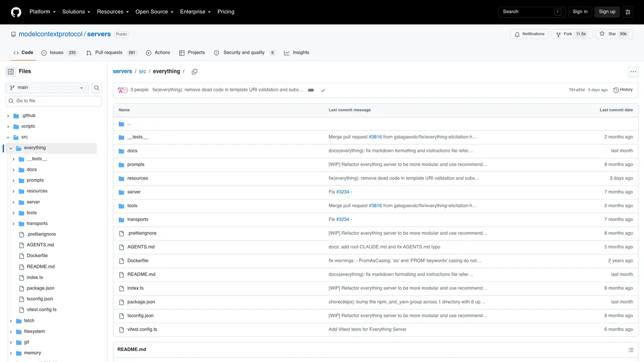
Task: Click the Pricing link
Action: 226,12
